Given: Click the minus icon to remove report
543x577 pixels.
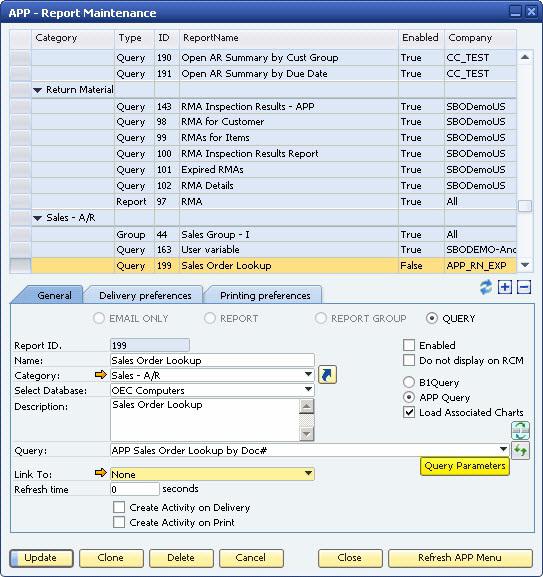Looking at the screenshot, I should (524, 287).
